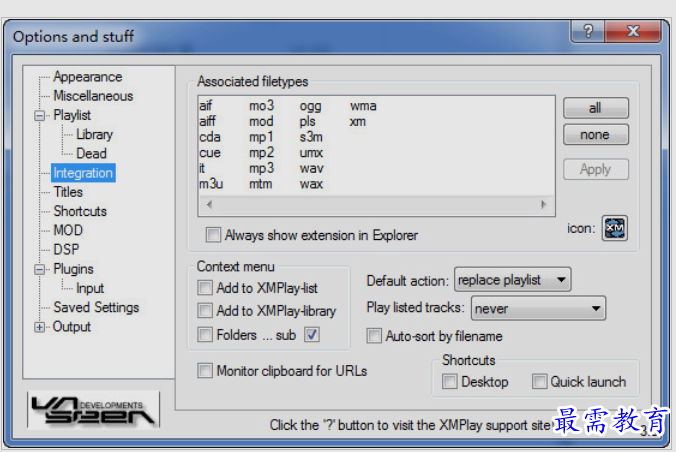The height and width of the screenshot is (452, 676).
Task: Open the Appearance settings page
Action: point(88,77)
